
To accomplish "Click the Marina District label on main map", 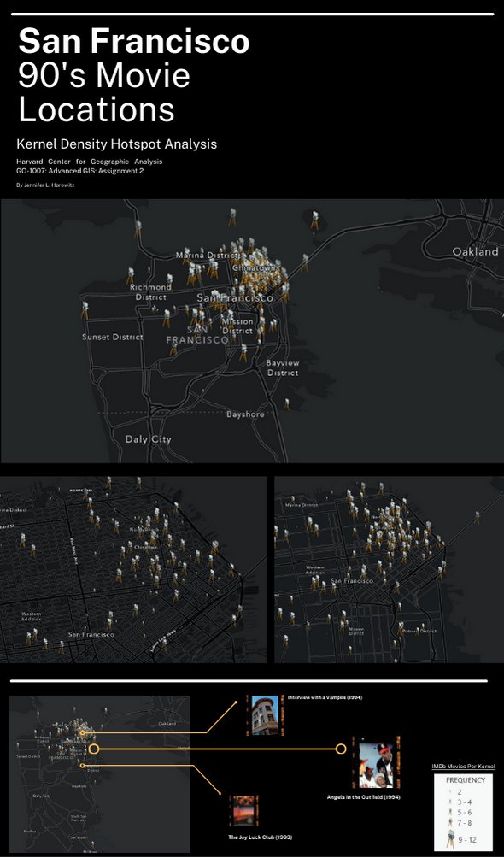I will tap(208, 255).
